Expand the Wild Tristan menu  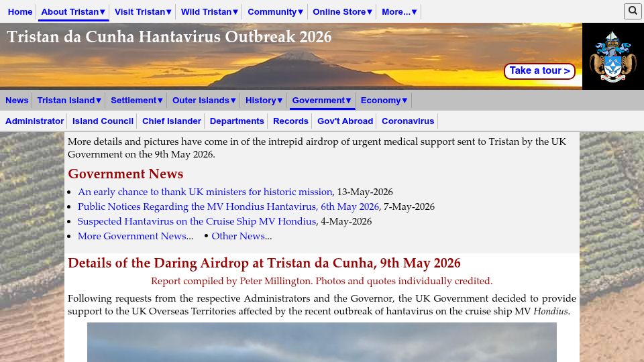coord(209,12)
